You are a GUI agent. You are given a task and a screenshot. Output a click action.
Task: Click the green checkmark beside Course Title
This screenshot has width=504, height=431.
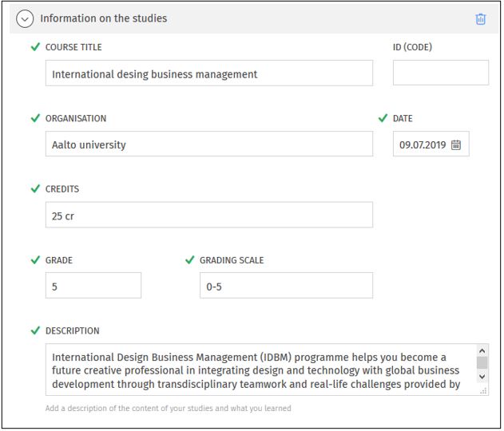35,47
